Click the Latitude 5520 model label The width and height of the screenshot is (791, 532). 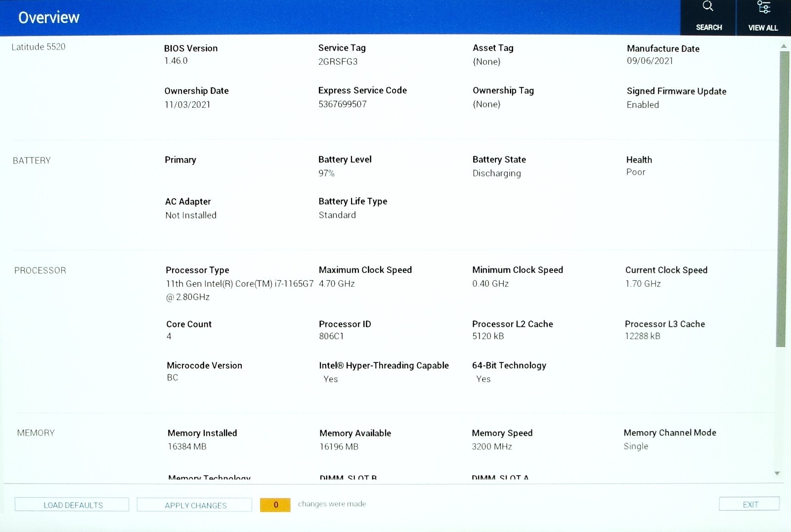coord(39,47)
